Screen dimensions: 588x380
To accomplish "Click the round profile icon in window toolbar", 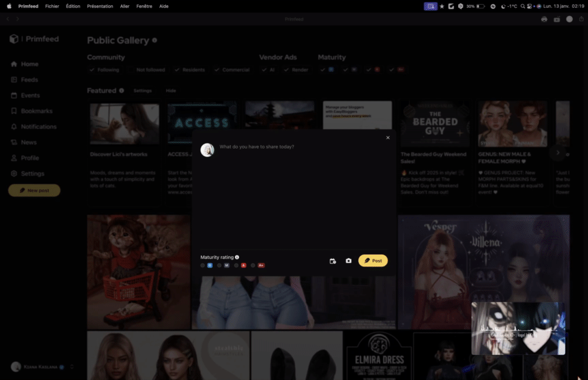I will pyautogui.click(x=569, y=19).
